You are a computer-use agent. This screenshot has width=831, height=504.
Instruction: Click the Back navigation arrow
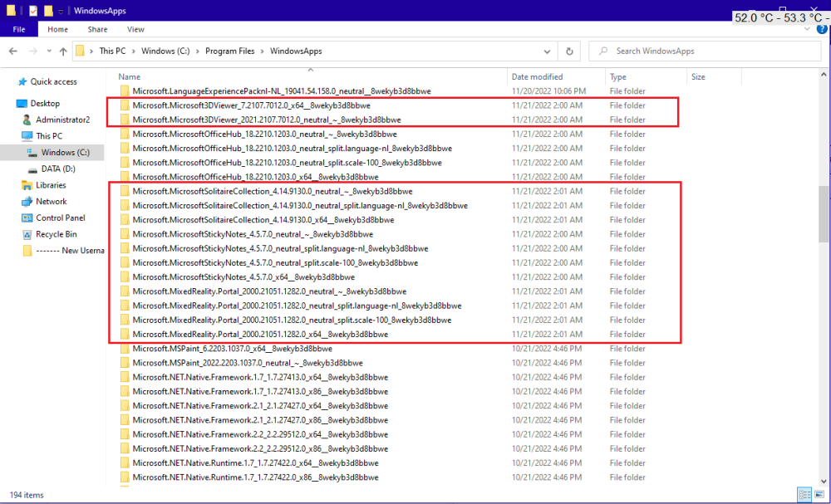(x=13, y=51)
